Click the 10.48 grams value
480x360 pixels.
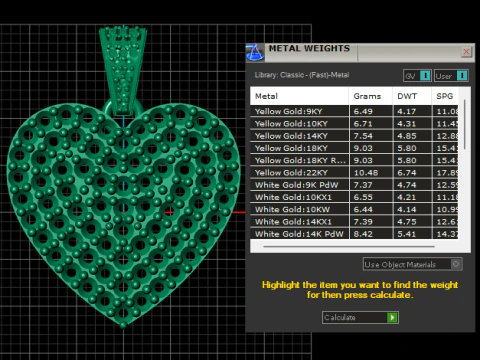tap(366, 173)
